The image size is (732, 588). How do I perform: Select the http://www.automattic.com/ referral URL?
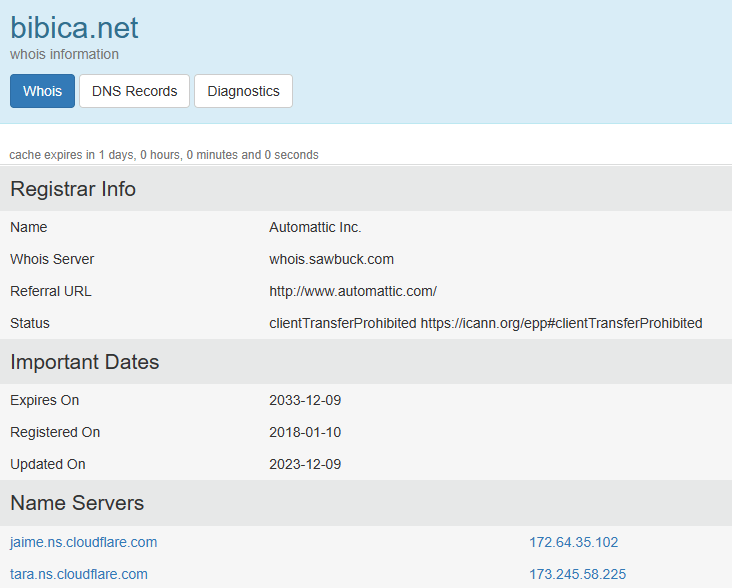click(x=353, y=291)
